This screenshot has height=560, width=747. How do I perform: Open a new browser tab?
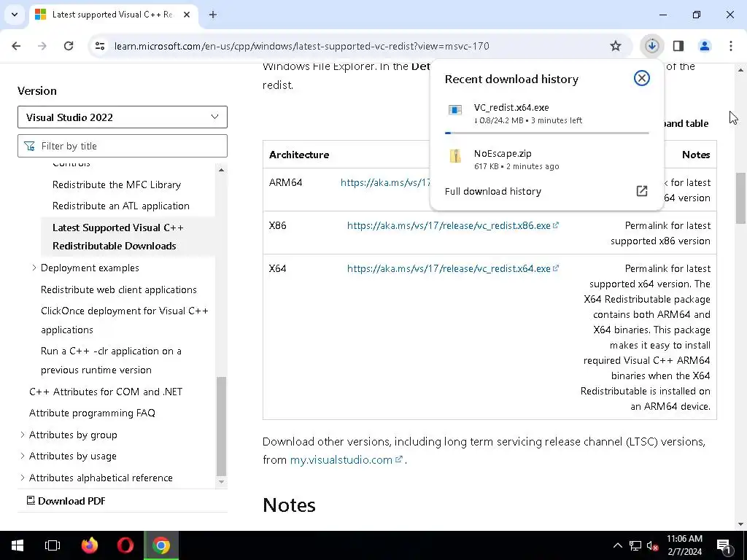(x=213, y=15)
